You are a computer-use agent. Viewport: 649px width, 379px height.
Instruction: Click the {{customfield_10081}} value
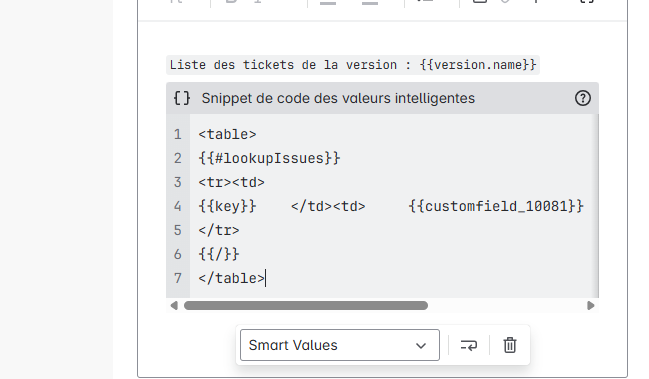pos(496,206)
